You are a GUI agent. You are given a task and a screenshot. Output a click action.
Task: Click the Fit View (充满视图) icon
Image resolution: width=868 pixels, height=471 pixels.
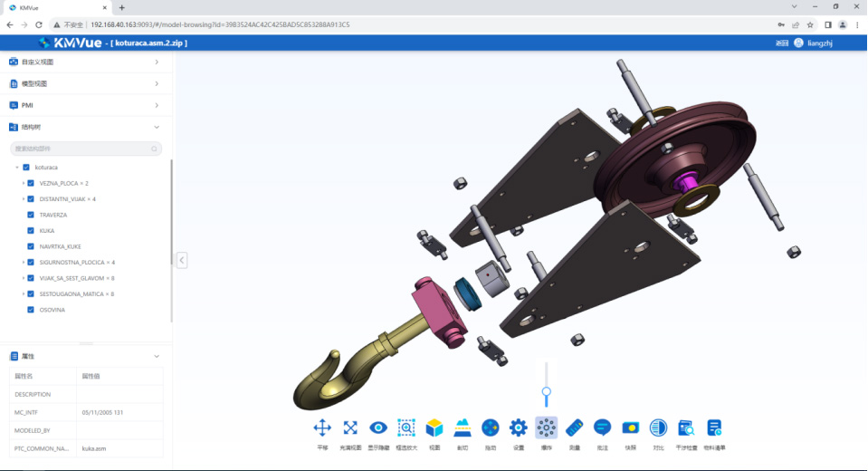click(350, 428)
